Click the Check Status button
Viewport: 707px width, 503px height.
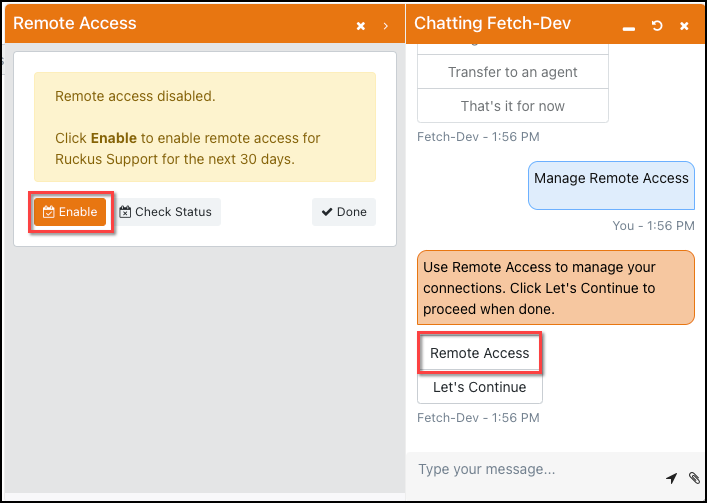coord(165,212)
